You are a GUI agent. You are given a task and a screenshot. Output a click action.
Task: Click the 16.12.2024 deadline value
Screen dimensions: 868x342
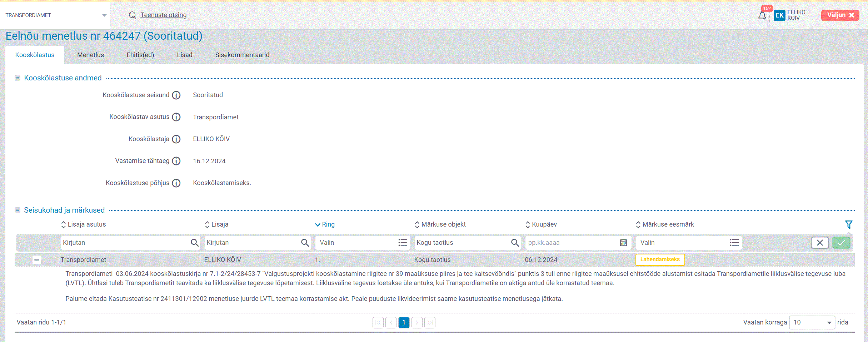(209, 161)
